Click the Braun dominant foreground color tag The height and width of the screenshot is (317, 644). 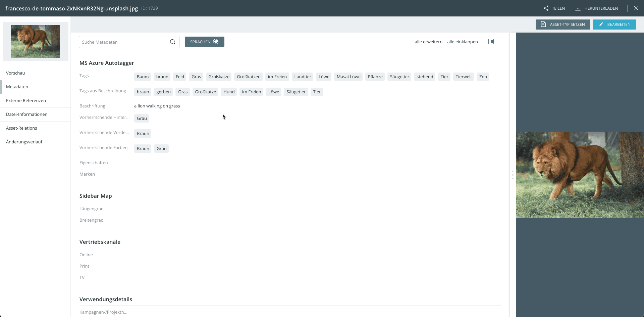tap(143, 134)
